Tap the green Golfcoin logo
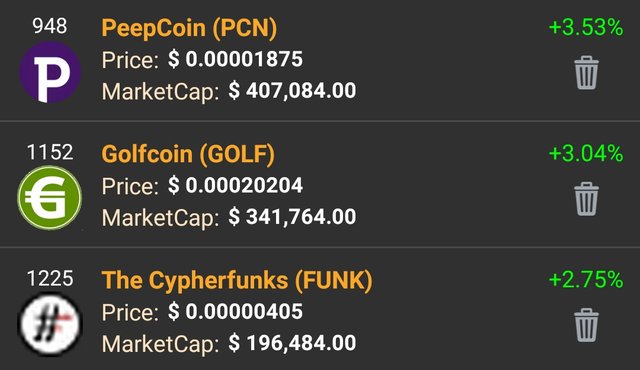This screenshot has width=640, height=370. click(x=50, y=197)
